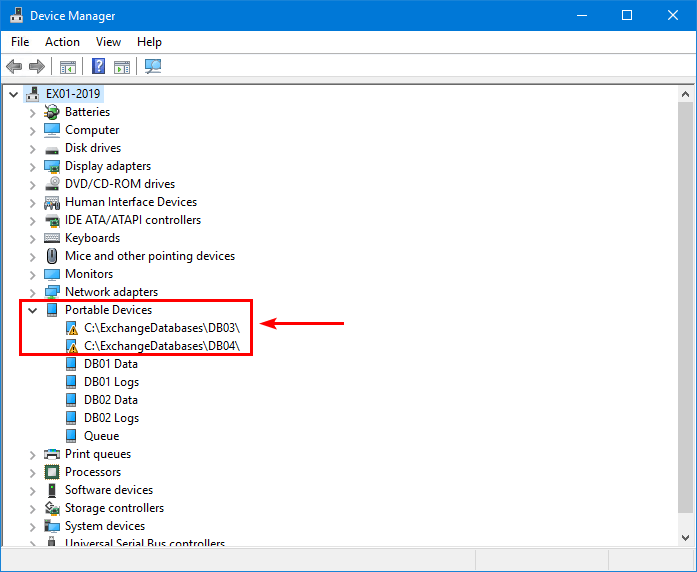Click the Forward arrow in the toolbar

[37, 67]
